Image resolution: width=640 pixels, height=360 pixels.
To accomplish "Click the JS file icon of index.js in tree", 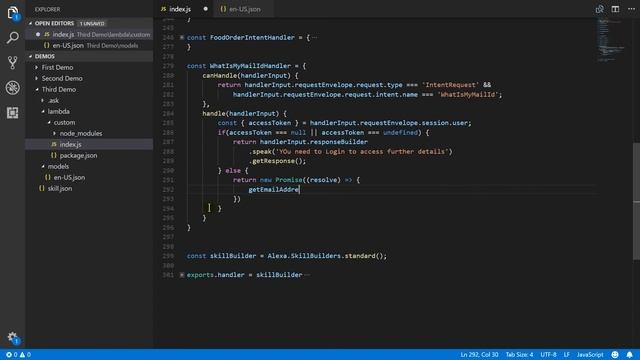I will (x=54, y=144).
